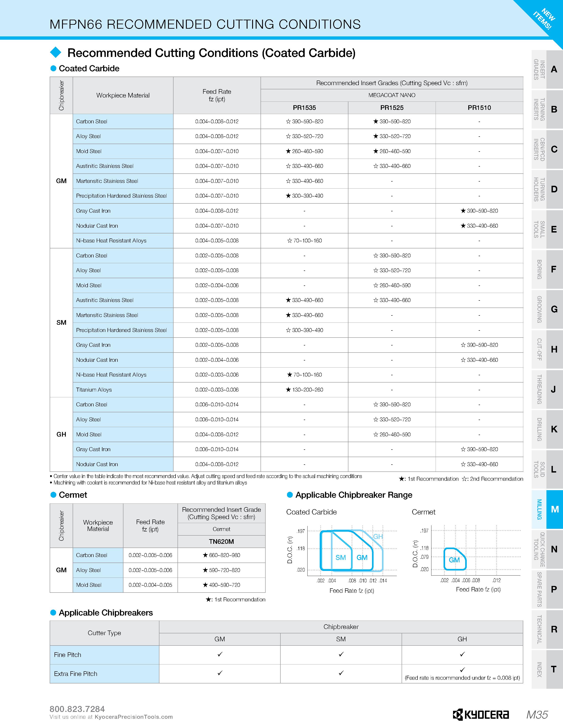
Task: Click the blue diamond beside Recommended Cutting Conditions
Action: pos(56,52)
